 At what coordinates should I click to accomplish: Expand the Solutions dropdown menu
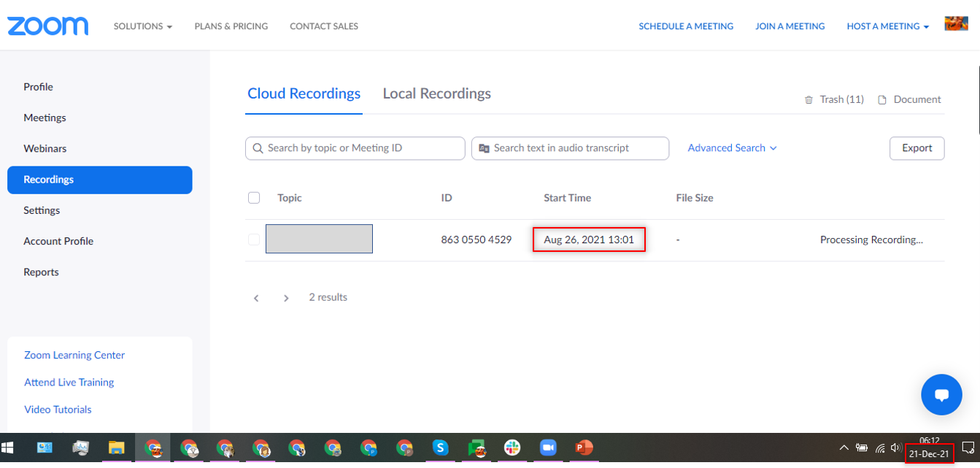click(143, 26)
